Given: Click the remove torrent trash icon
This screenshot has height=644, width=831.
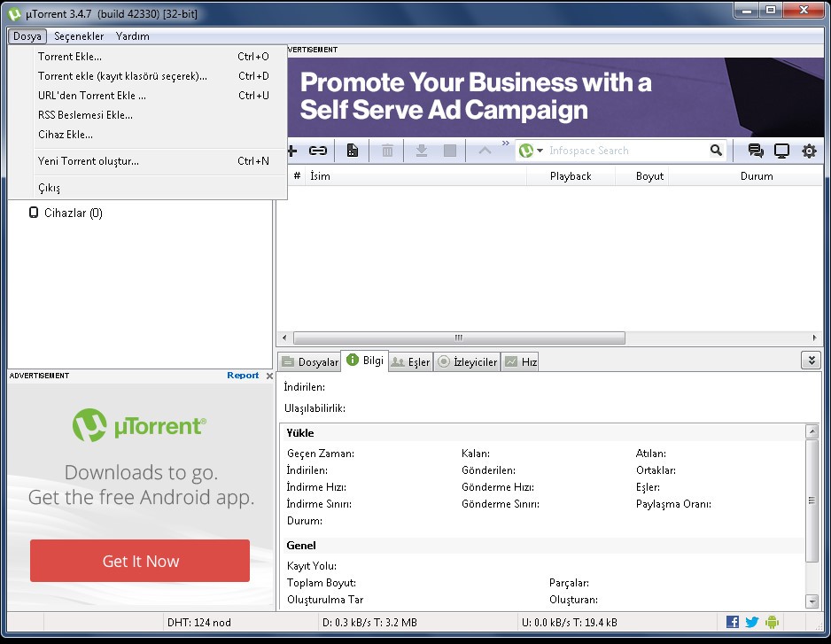Looking at the screenshot, I should tap(387, 151).
